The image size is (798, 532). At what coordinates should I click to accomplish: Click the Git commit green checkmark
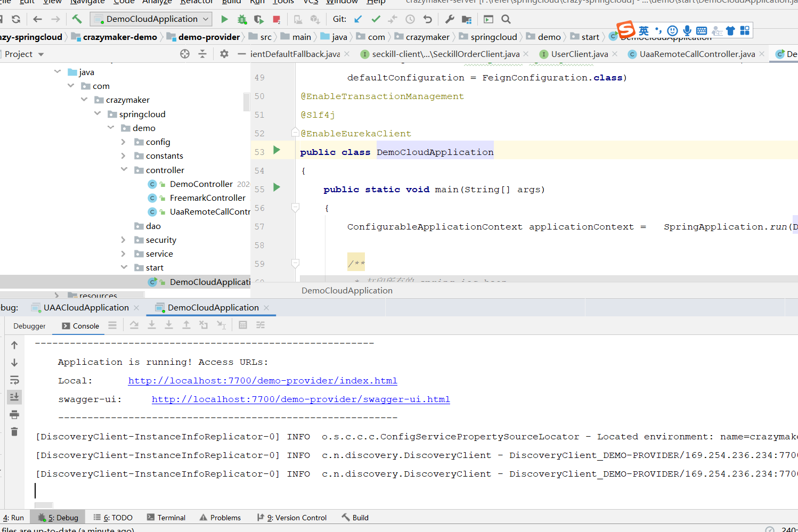pyautogui.click(x=376, y=19)
